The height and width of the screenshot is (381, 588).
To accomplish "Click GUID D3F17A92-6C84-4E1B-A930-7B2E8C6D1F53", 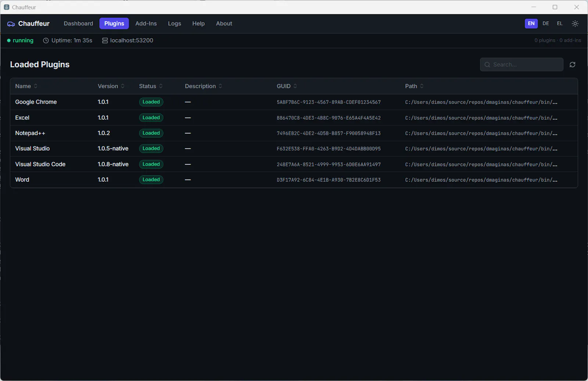I will (x=329, y=180).
